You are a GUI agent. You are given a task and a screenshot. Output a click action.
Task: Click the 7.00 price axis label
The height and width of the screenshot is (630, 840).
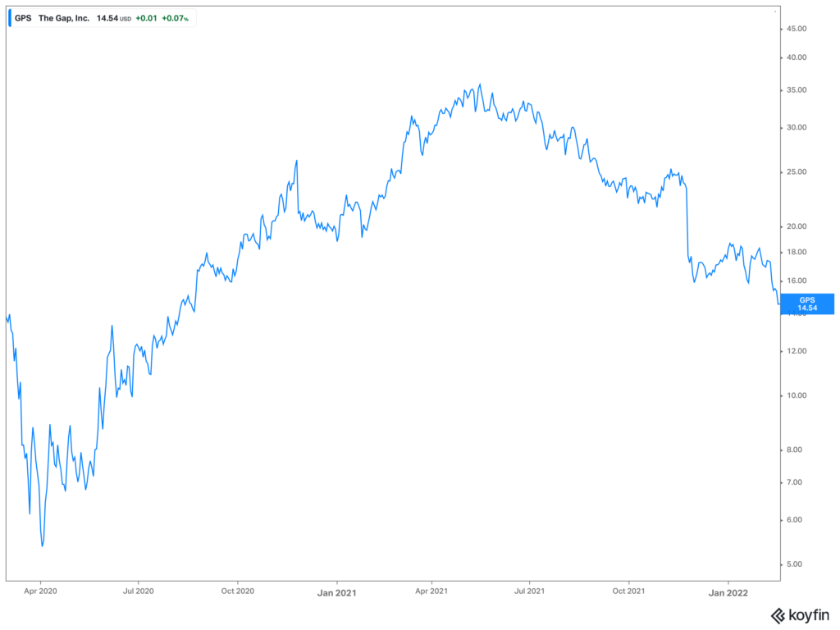click(794, 482)
